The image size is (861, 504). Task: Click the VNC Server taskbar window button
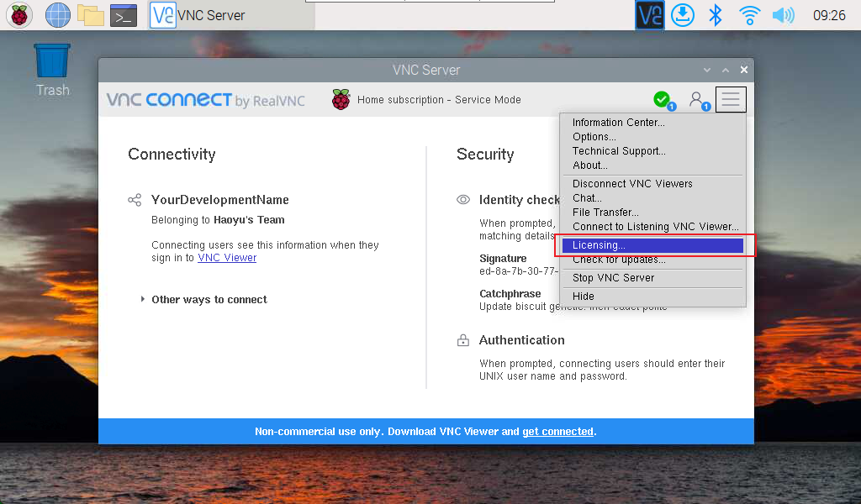pyautogui.click(x=232, y=15)
